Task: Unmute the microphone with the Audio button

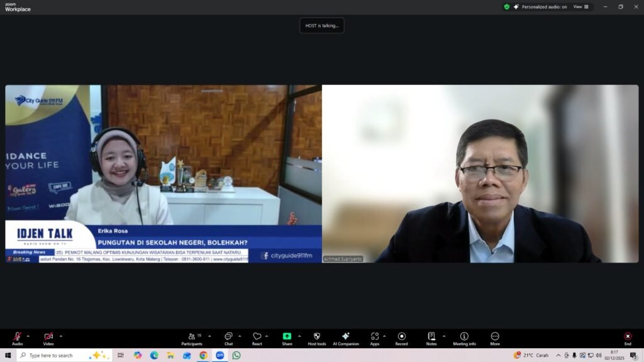Action: point(18,338)
